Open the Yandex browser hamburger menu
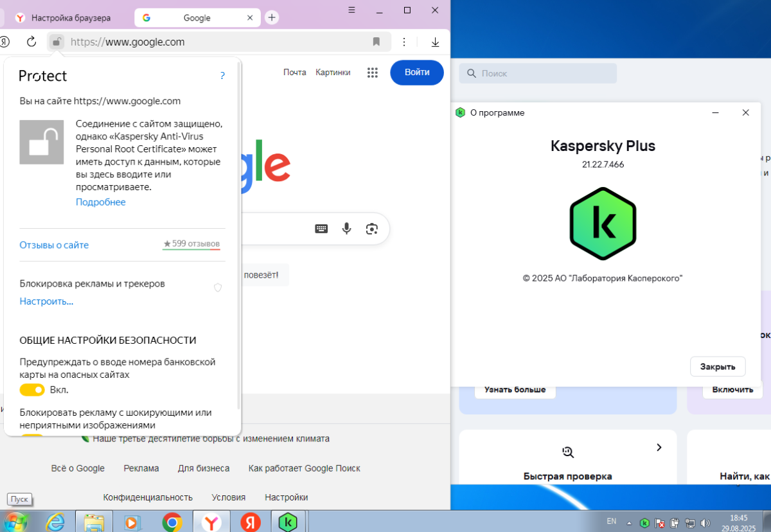Screen dimensions: 771x532 point(351,10)
